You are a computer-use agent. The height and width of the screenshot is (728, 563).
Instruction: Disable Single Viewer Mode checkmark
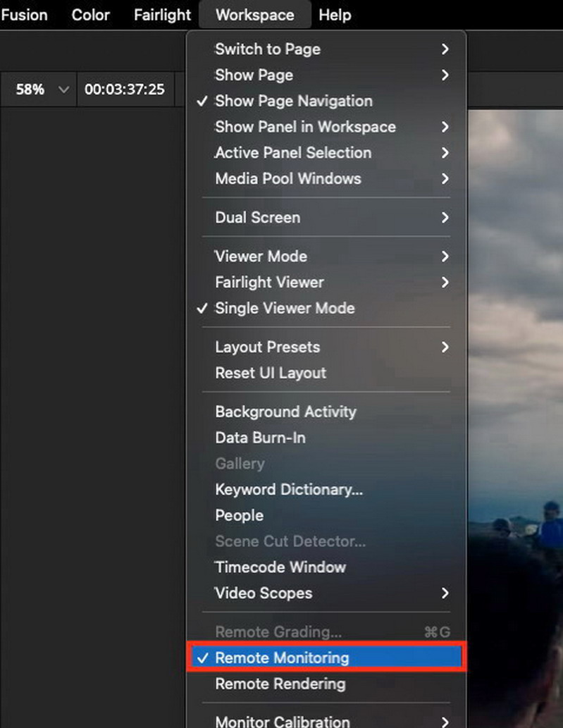(x=326, y=308)
